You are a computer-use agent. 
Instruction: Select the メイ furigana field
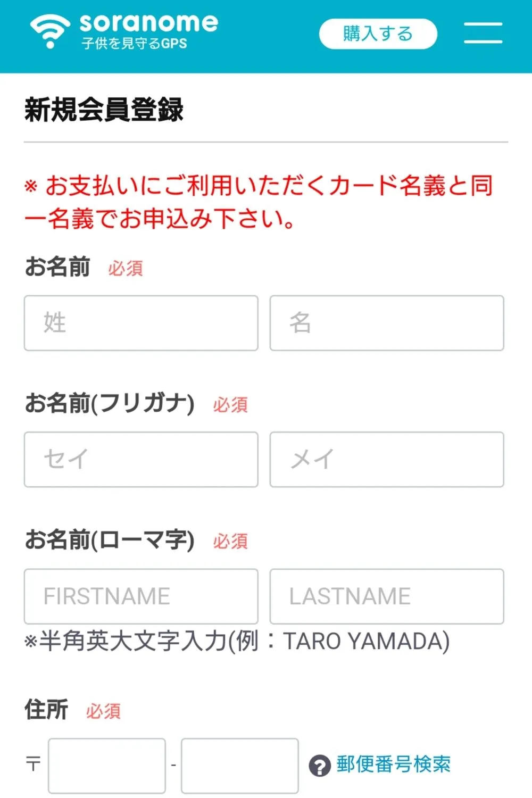(x=387, y=460)
